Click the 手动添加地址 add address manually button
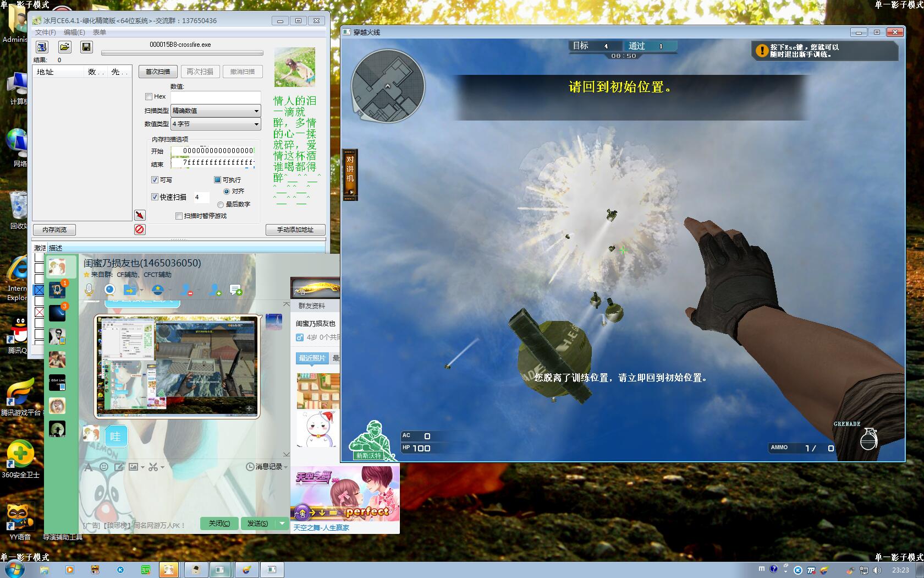Viewport: 924px width, 578px height. point(295,230)
